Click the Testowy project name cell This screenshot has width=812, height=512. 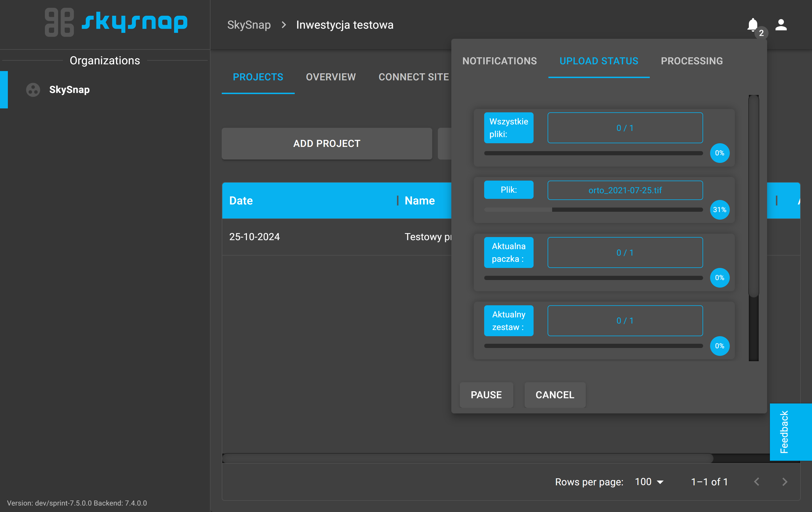pos(427,237)
